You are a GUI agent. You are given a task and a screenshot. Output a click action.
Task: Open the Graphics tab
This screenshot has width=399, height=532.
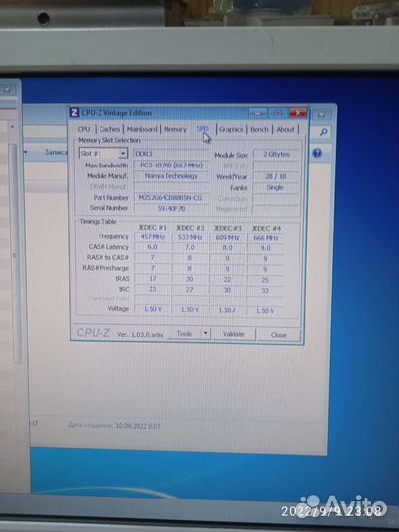click(x=231, y=129)
